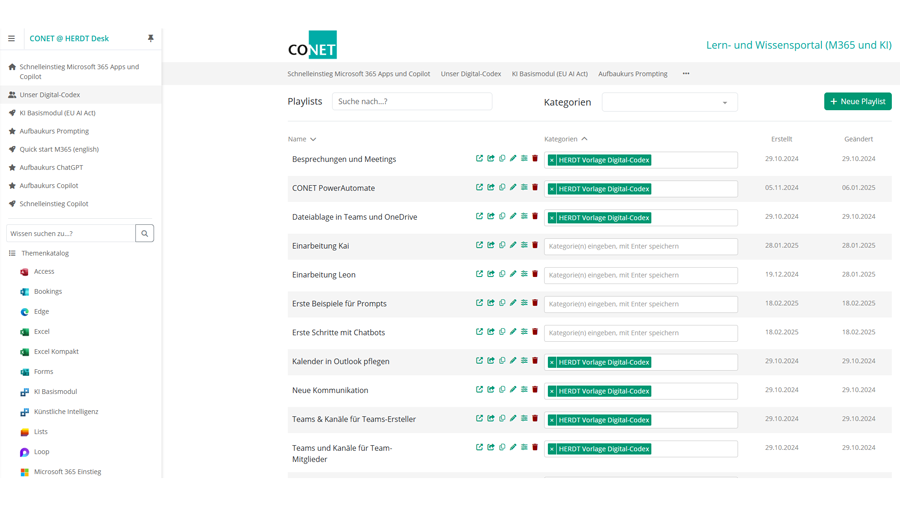Image resolution: width=900 pixels, height=506 pixels.
Task: Click category input for Erste Schritte mit Chatbots
Action: tap(641, 333)
